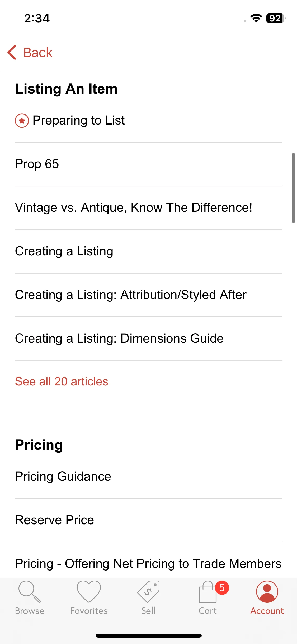Tap the Account profile icon
This screenshot has width=297, height=644.
[x=267, y=592]
